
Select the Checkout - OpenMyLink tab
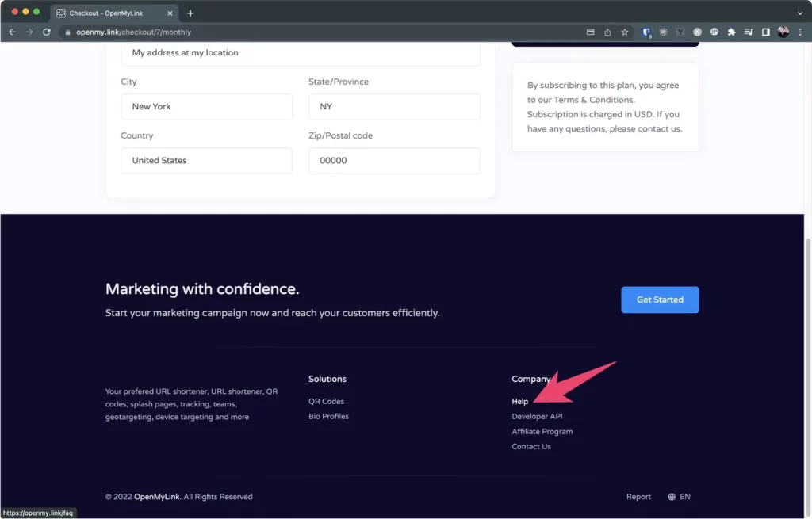(114, 13)
